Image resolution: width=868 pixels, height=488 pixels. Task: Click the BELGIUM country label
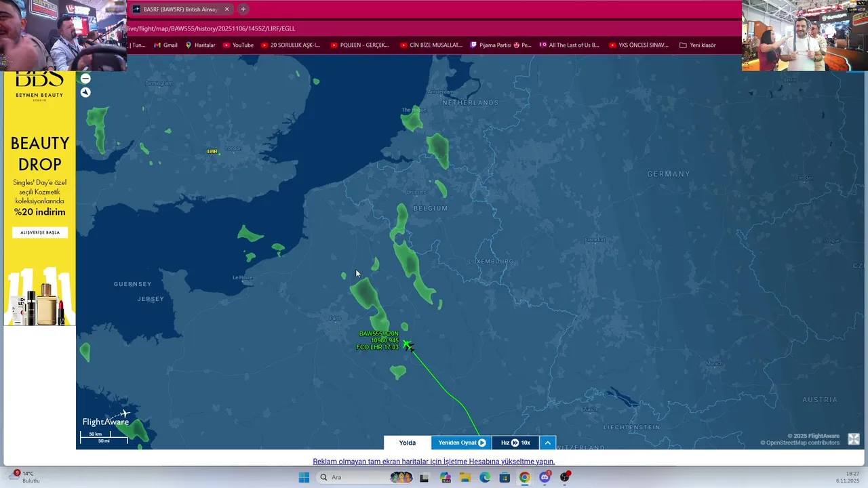[x=431, y=208]
